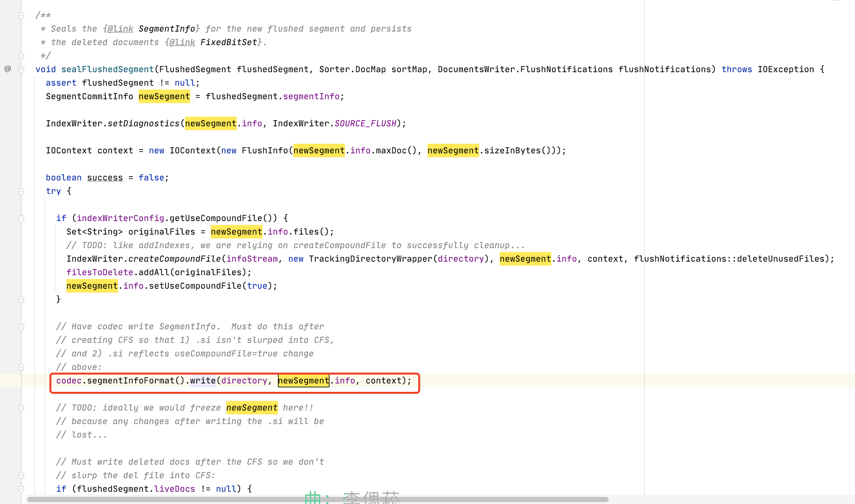Viewport: 855px width, 504px height.
Task: Fold the 'TODO: ideally we would freeze' comment
Action: (x=21, y=408)
